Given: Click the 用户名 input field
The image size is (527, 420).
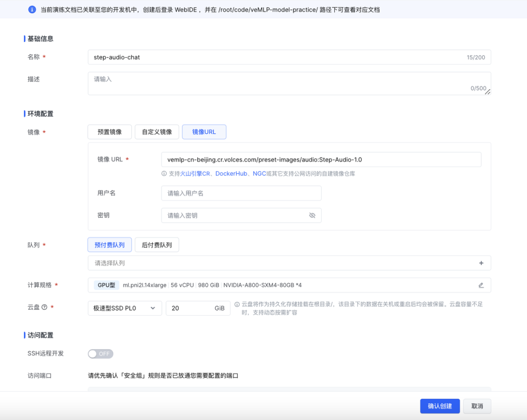Looking at the screenshot, I should pyautogui.click(x=242, y=193).
